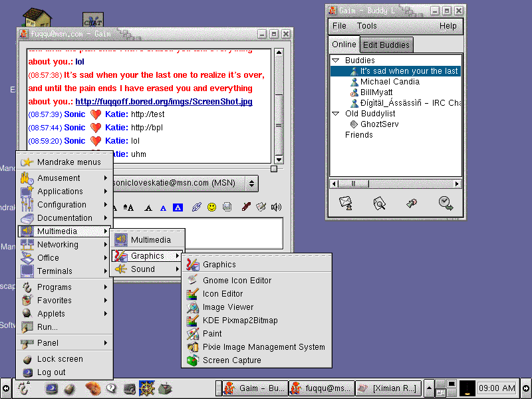Select Michael Candia in buddy list

click(390, 82)
